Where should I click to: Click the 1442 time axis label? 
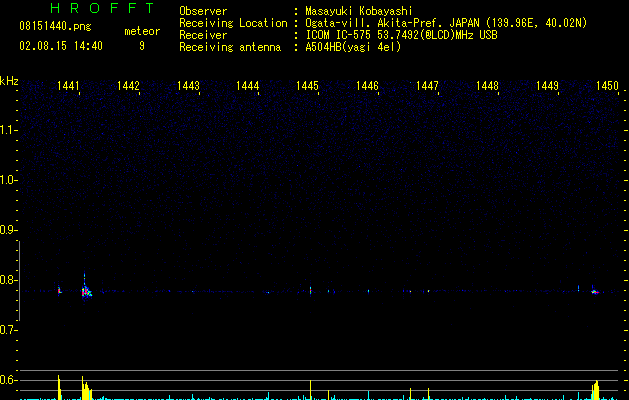(128, 86)
